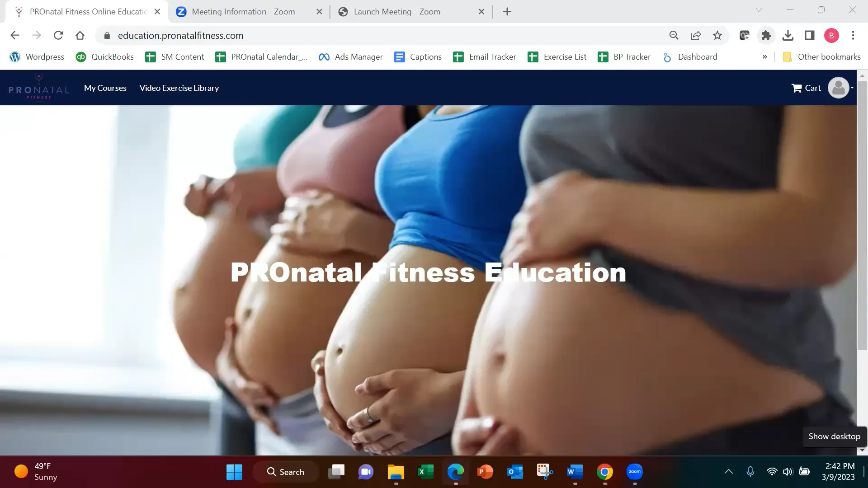Toggle the browser side panel
The width and height of the screenshot is (868, 488).
coord(809,35)
